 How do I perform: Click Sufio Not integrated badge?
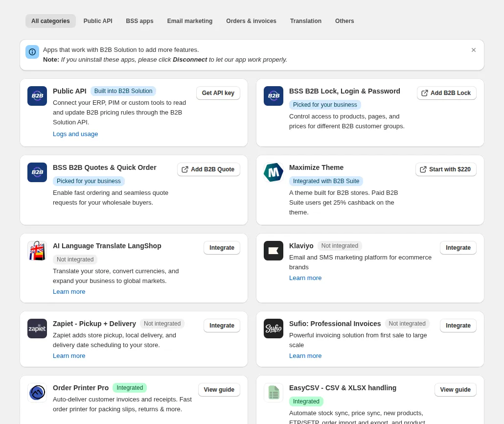407,324
